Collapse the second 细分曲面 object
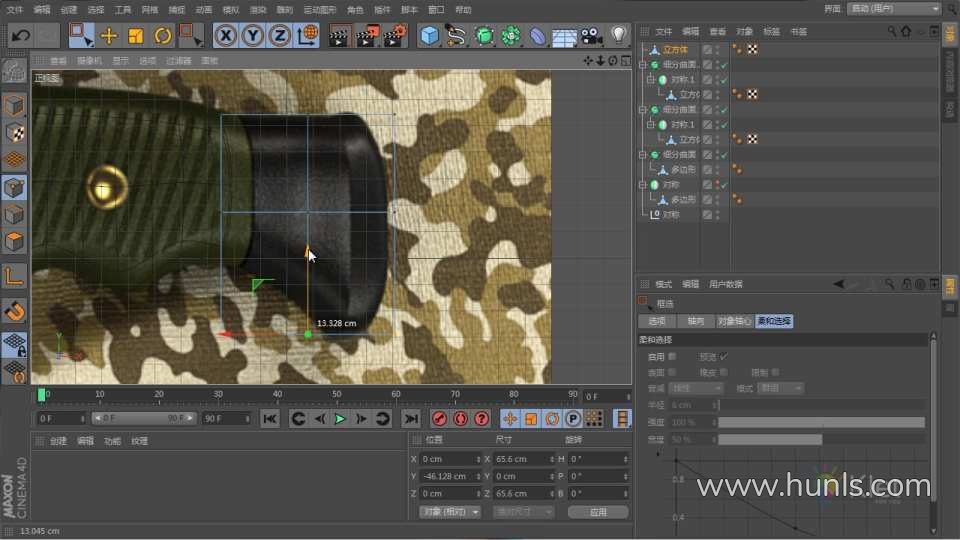This screenshot has height=540, width=960. point(642,110)
